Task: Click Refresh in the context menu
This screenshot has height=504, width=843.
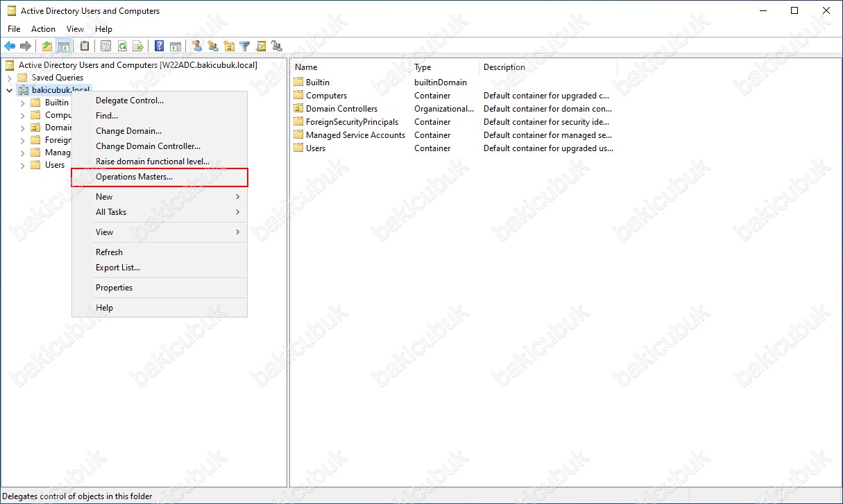Action: (159, 252)
